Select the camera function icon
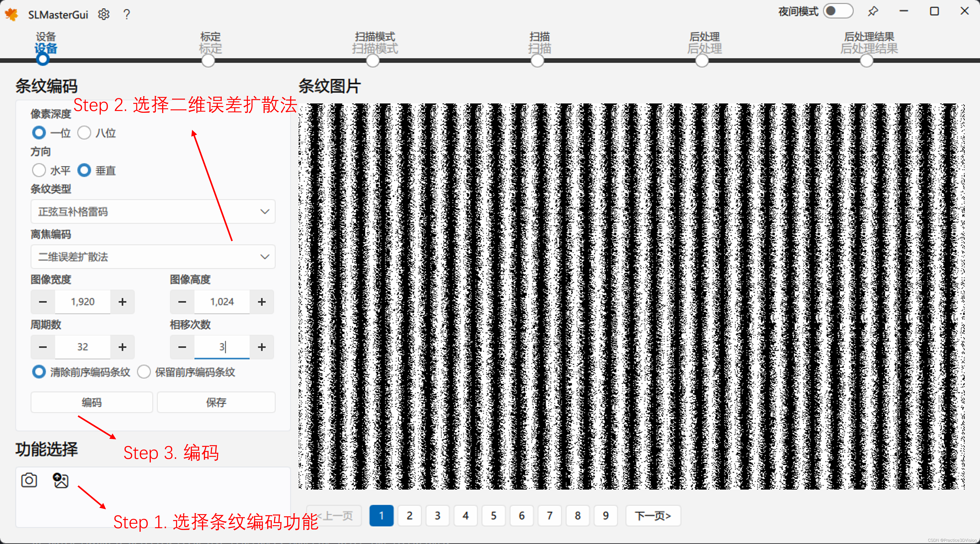The image size is (980, 544). tap(29, 480)
